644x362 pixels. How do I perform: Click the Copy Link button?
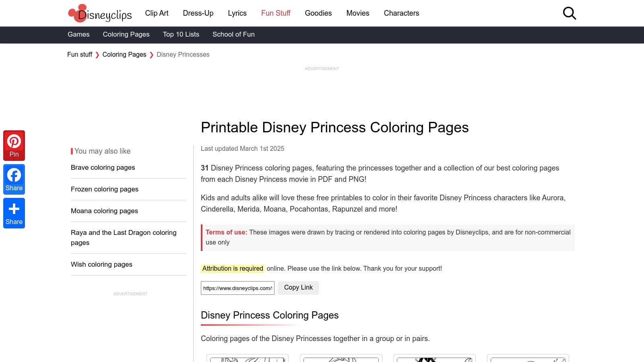coord(298,288)
